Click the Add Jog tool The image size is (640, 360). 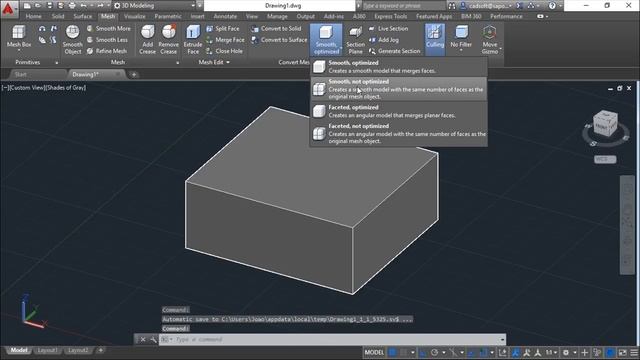click(x=384, y=40)
